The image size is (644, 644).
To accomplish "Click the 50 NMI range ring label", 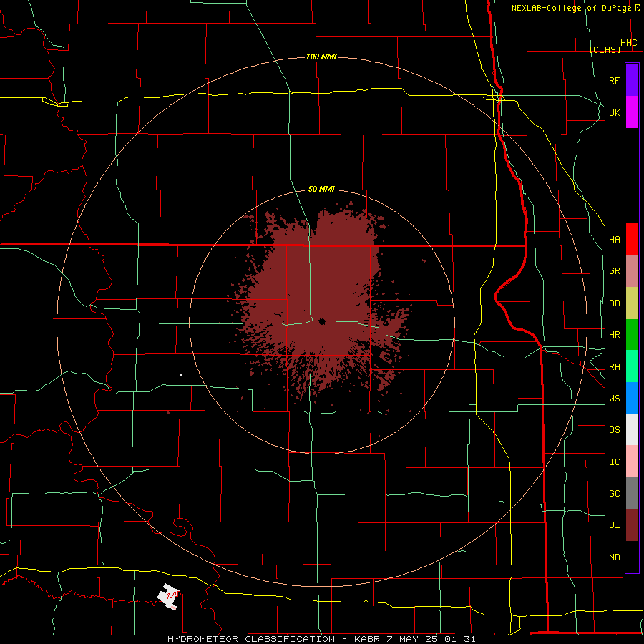I will tap(321, 189).
